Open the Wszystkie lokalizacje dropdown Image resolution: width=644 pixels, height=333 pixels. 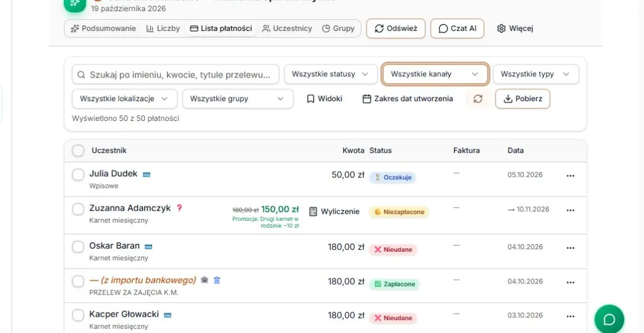pos(124,99)
